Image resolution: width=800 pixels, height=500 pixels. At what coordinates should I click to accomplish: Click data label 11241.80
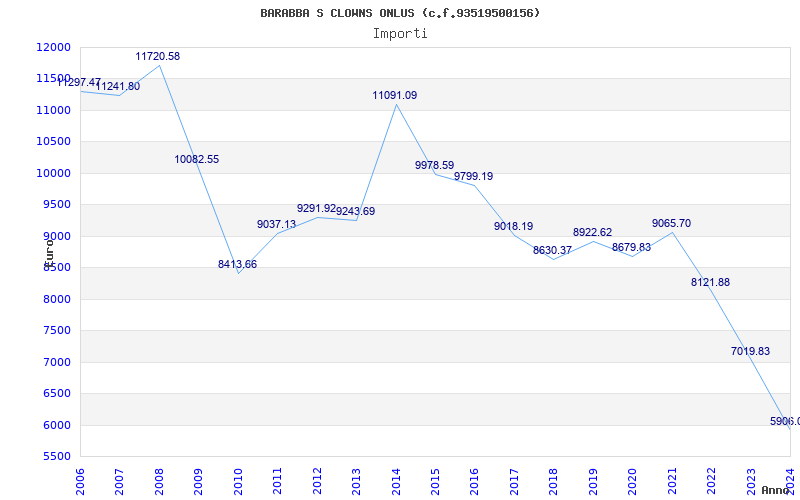(118, 86)
